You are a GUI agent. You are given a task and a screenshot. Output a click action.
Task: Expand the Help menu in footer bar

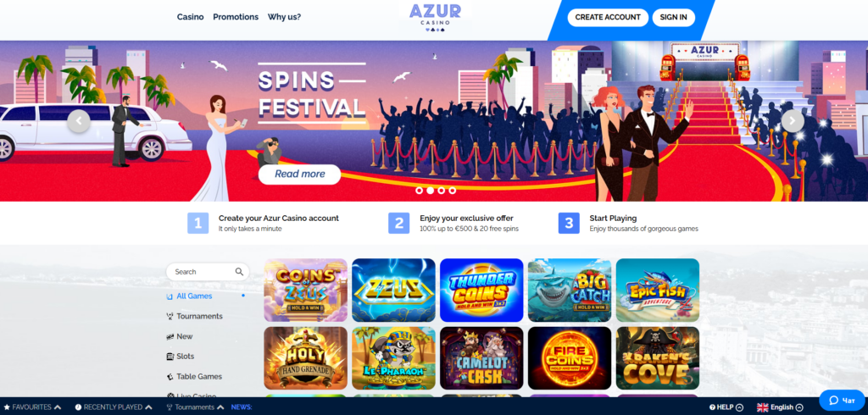(726, 407)
